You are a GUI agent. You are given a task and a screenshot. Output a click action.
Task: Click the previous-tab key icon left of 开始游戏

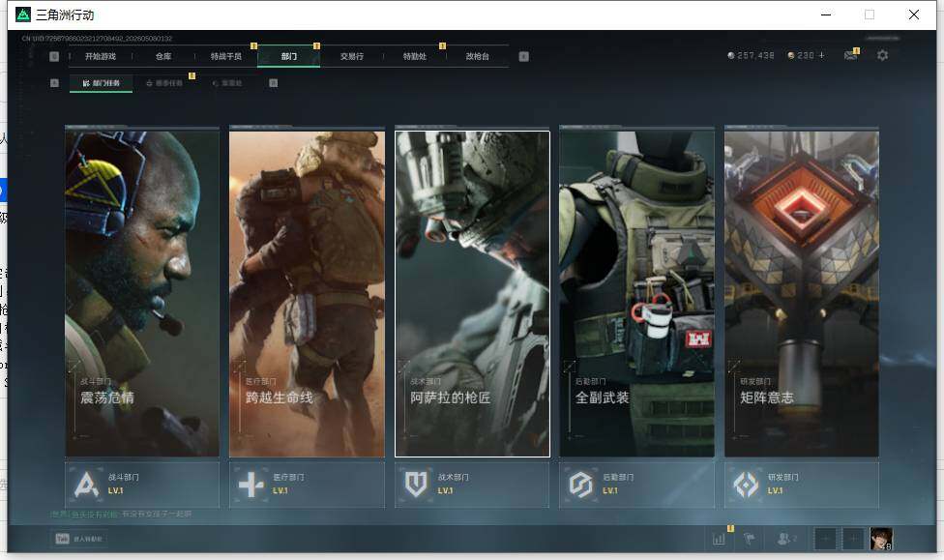coord(54,56)
